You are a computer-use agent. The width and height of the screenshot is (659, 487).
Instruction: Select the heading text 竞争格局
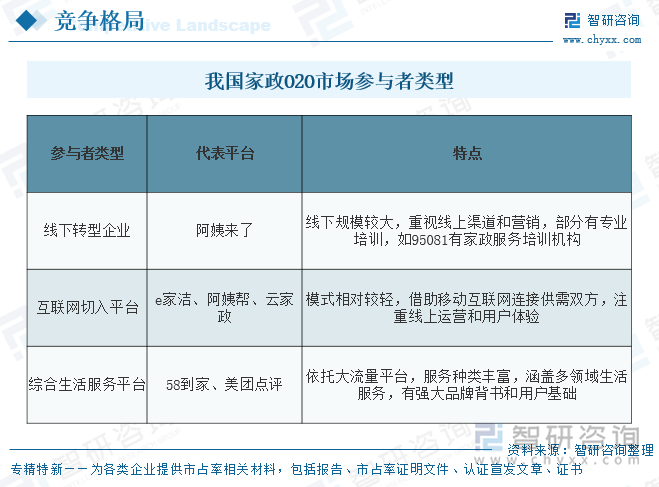point(99,21)
